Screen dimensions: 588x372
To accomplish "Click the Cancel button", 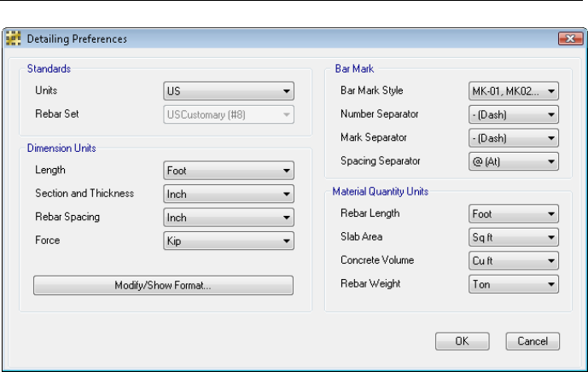I will tap(533, 341).
